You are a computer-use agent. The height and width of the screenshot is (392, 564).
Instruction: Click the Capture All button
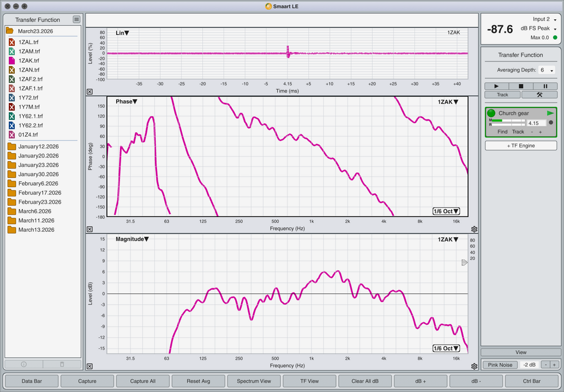click(x=143, y=381)
